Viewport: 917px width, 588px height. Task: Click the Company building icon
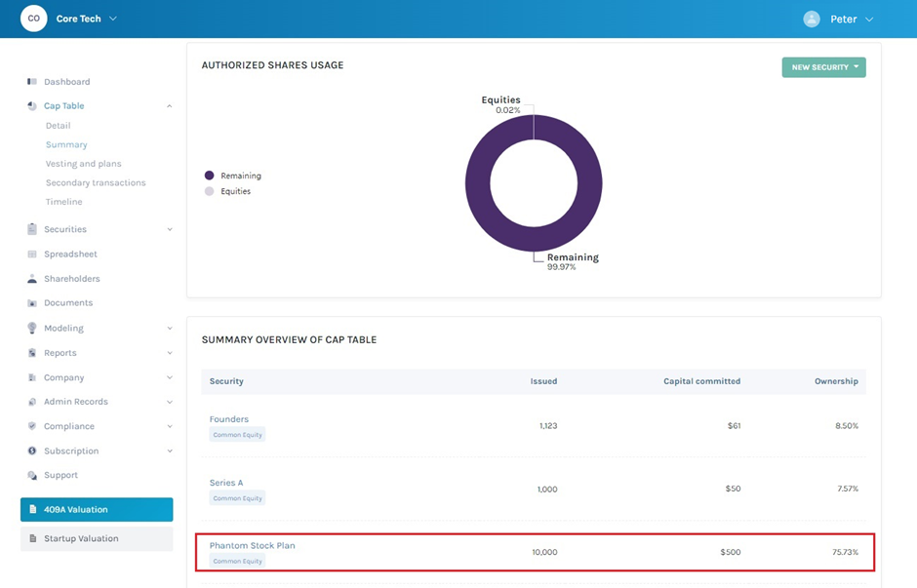(32, 377)
